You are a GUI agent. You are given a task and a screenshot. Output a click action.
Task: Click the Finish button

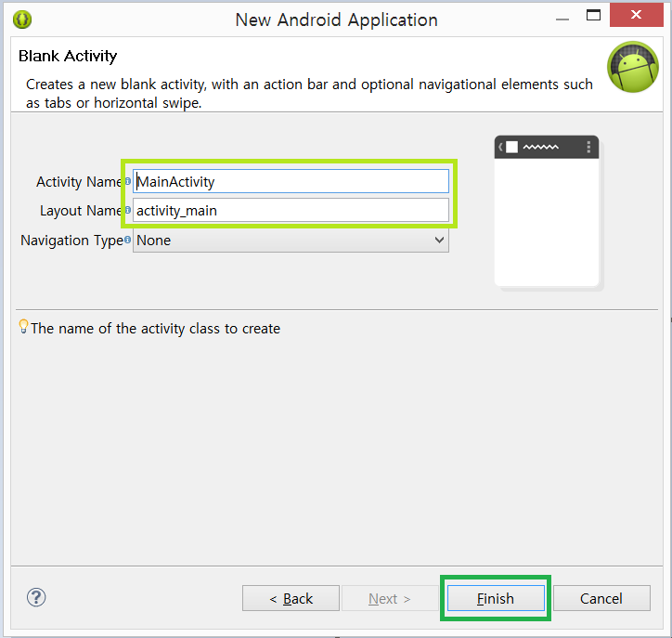coord(496,598)
